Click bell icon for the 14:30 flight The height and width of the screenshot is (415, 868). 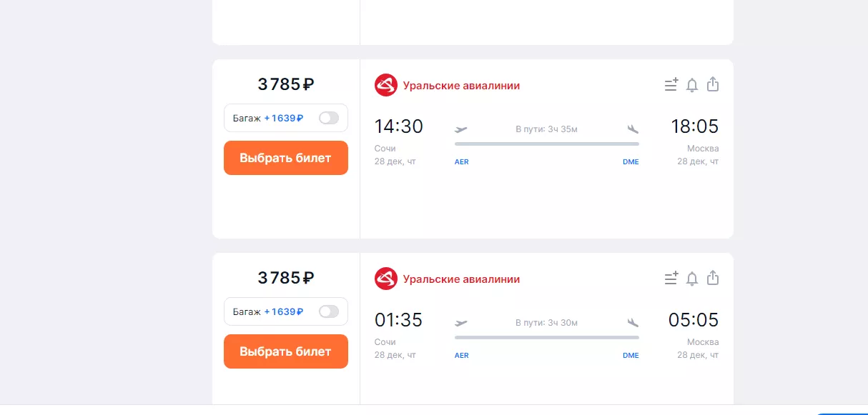(691, 85)
